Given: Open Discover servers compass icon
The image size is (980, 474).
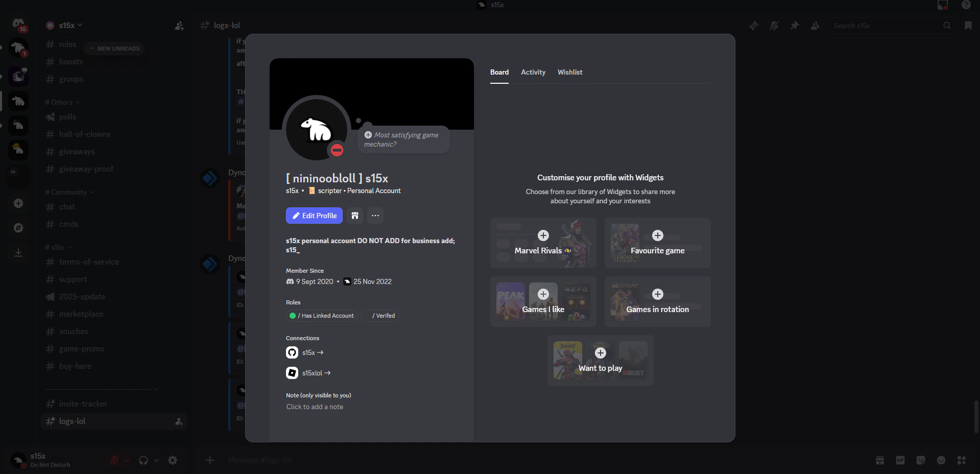Looking at the screenshot, I should click(x=18, y=228).
